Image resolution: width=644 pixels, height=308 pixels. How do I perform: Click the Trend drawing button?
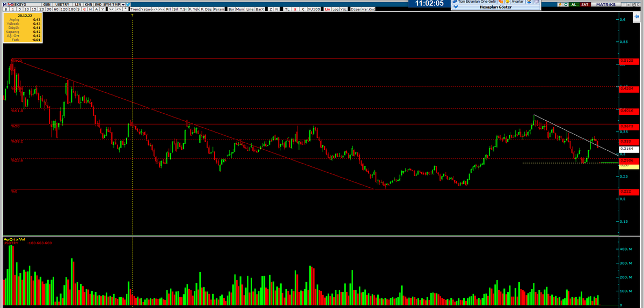point(135,9)
